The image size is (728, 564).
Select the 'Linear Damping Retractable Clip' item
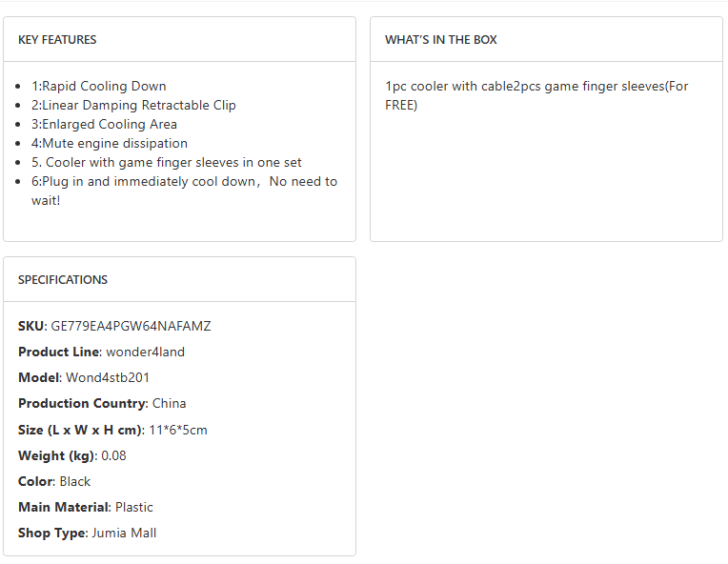(133, 105)
